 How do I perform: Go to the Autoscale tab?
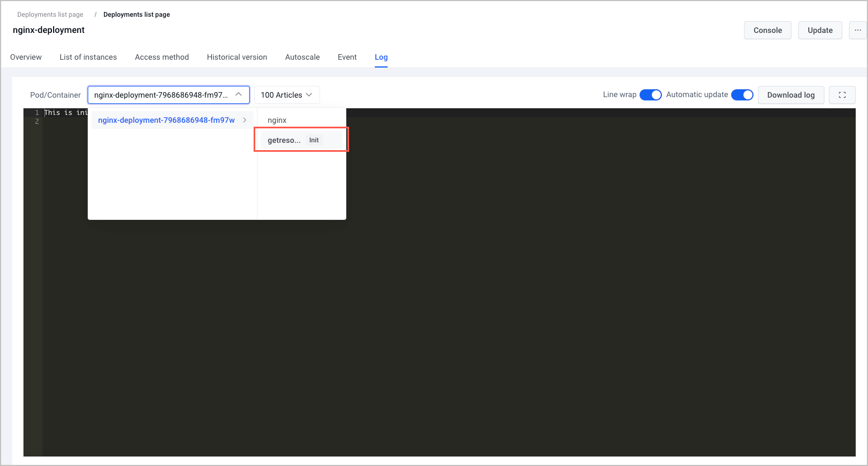[x=302, y=57]
